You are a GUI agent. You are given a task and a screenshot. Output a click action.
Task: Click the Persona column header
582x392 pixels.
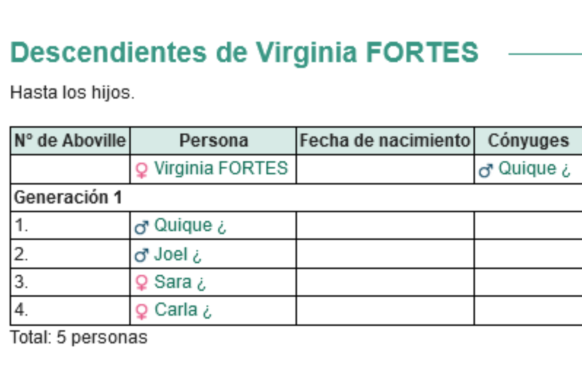coord(213,141)
